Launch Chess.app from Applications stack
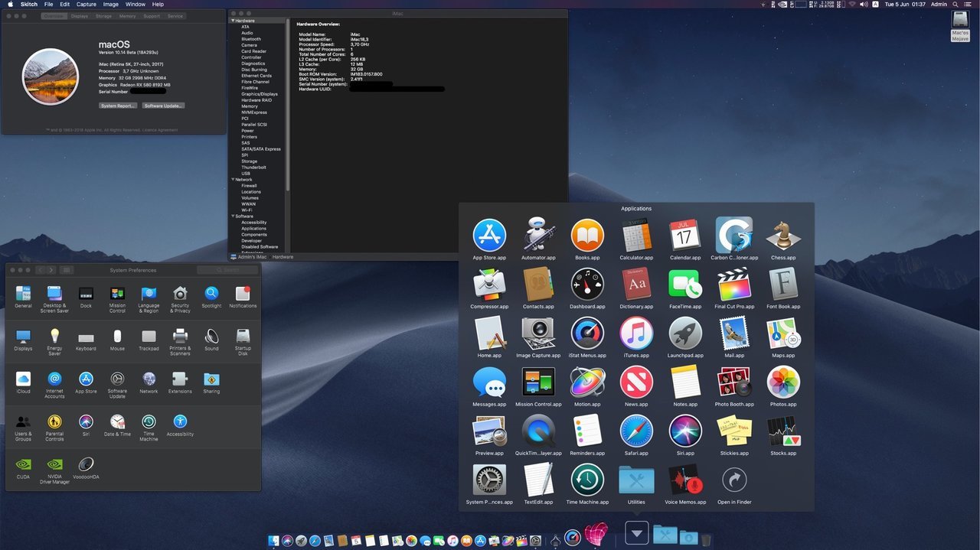This screenshot has height=550, width=980. [x=783, y=239]
